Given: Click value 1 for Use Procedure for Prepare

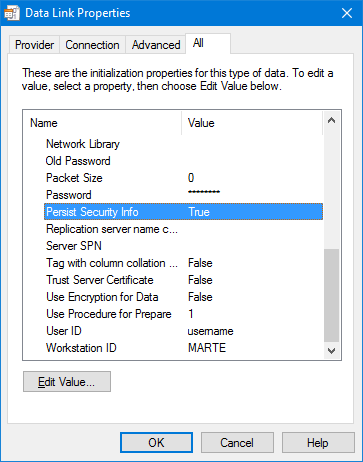Looking at the screenshot, I should (191, 314).
